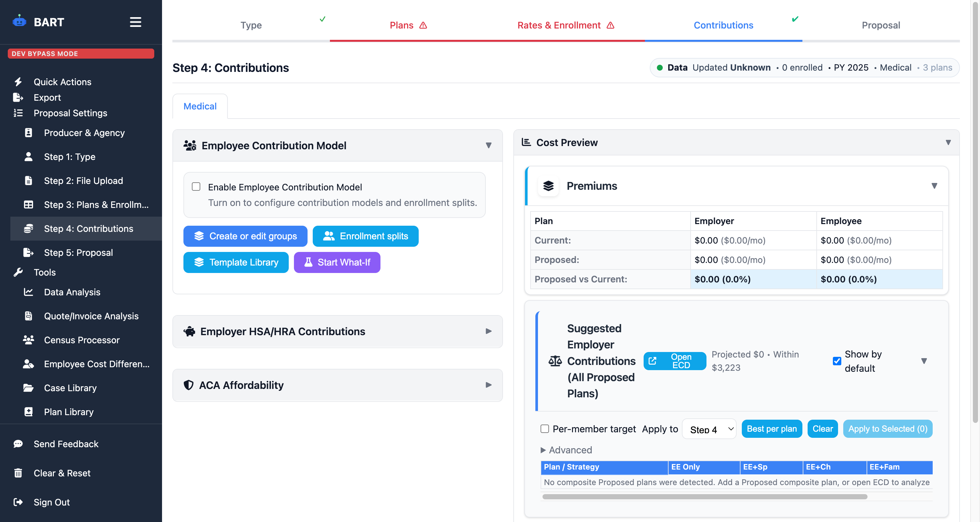
Task: Switch to the Rates & Enrollment tab
Action: (559, 25)
